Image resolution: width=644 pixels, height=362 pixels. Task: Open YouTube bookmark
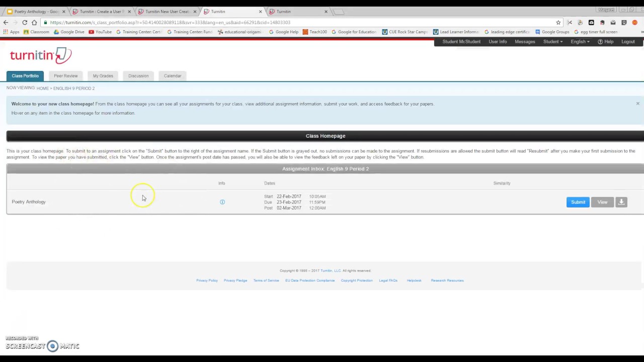[x=100, y=32]
